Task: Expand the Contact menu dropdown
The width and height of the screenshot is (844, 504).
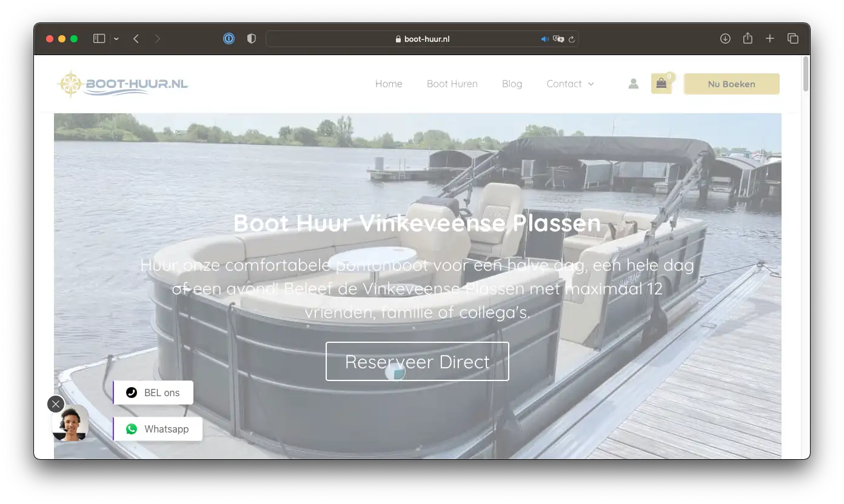Action: pyautogui.click(x=570, y=84)
